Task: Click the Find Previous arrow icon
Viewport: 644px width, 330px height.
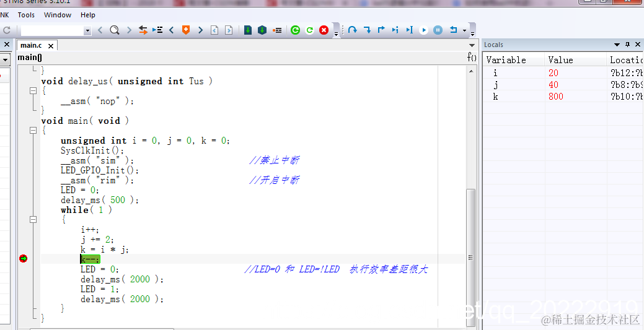Action: [x=100, y=30]
